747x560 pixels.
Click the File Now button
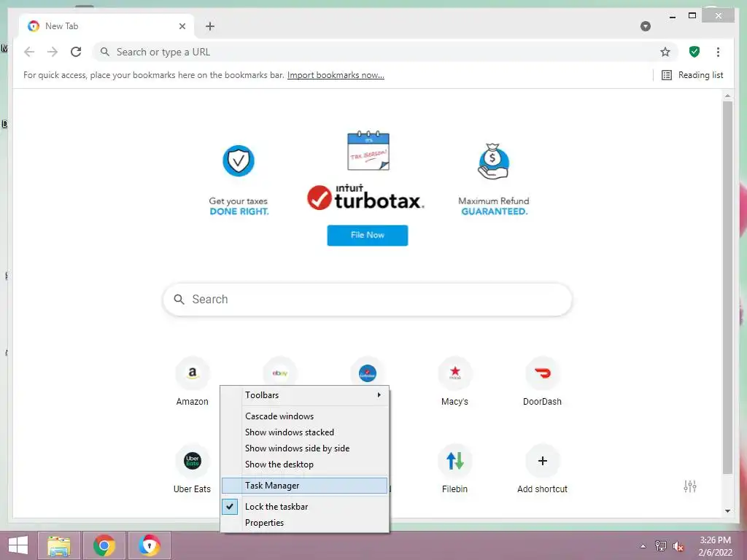(x=368, y=236)
